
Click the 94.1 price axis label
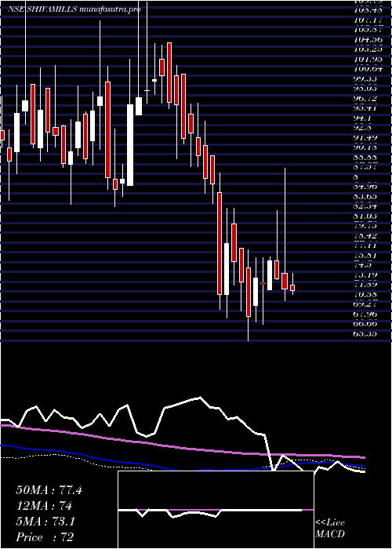pyautogui.click(x=362, y=118)
